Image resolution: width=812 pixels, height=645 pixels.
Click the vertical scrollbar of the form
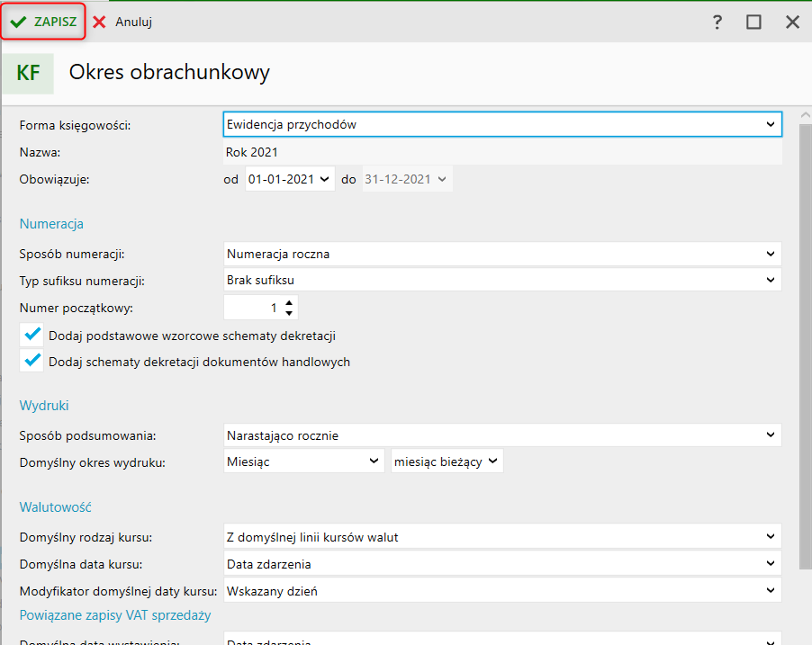[806, 347]
